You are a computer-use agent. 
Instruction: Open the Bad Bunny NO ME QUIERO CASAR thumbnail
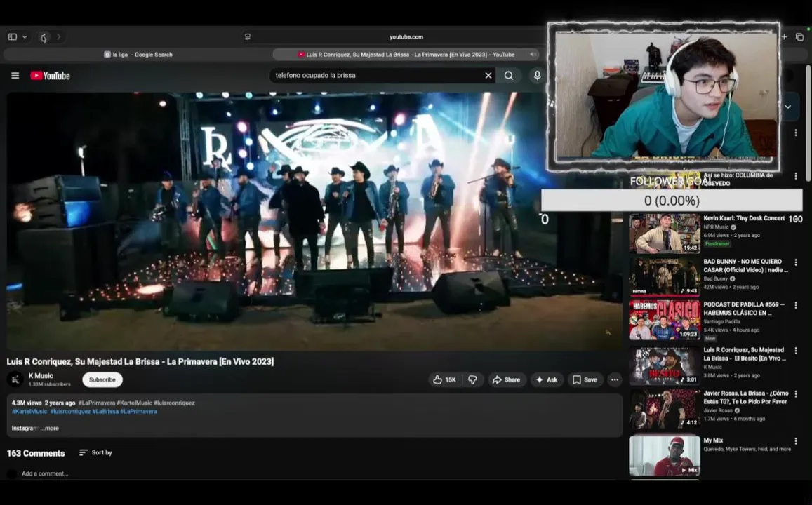pyautogui.click(x=665, y=276)
